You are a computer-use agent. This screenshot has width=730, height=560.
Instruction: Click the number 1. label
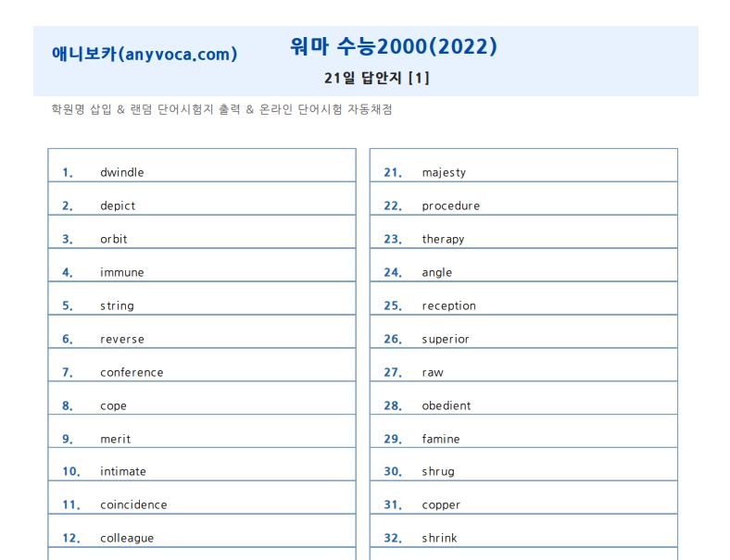[68, 172]
